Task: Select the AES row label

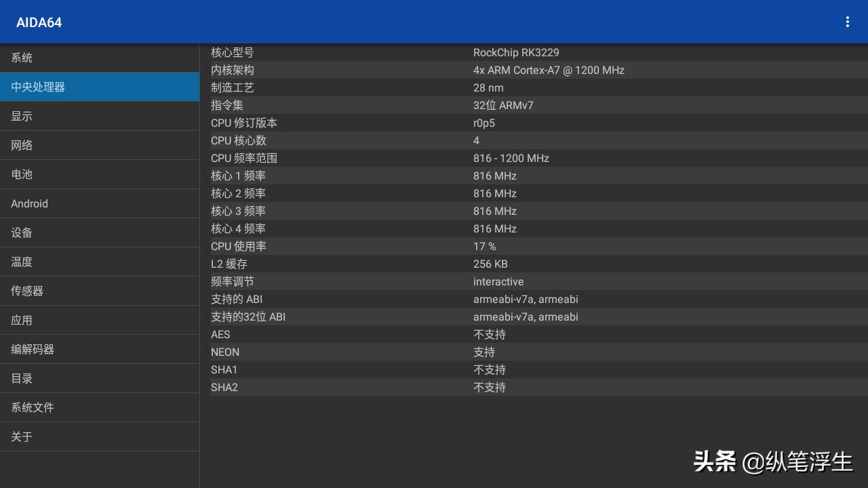Action: tap(220, 334)
